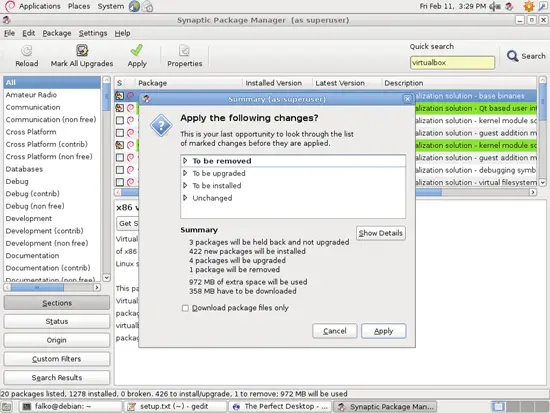Click the Search magnifier icon

(512, 56)
